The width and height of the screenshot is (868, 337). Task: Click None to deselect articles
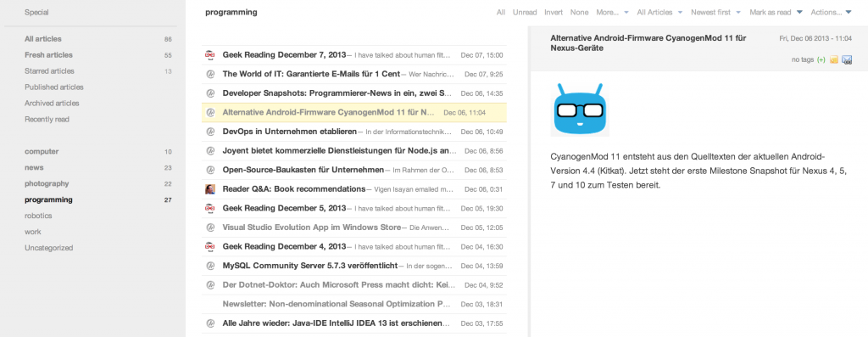pos(580,12)
